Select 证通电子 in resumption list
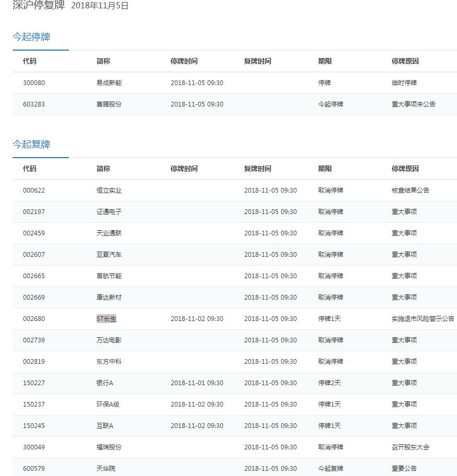This screenshot has height=476, width=457. pos(109,212)
